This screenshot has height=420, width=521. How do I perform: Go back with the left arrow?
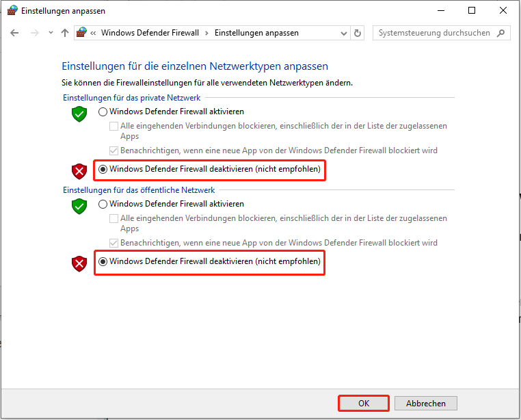[x=14, y=33]
